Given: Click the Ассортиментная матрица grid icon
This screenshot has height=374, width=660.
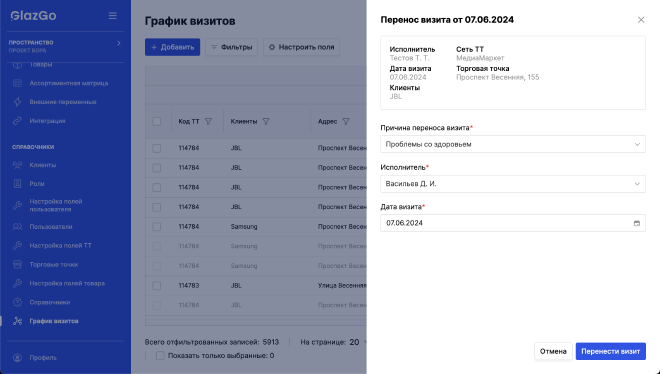Looking at the screenshot, I should coord(17,83).
